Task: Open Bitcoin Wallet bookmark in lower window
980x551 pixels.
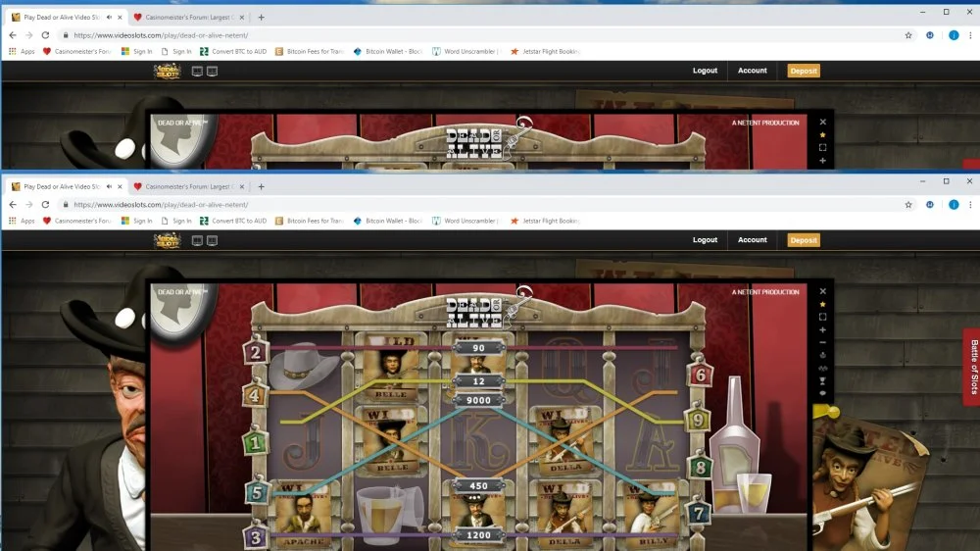Action: [x=388, y=221]
